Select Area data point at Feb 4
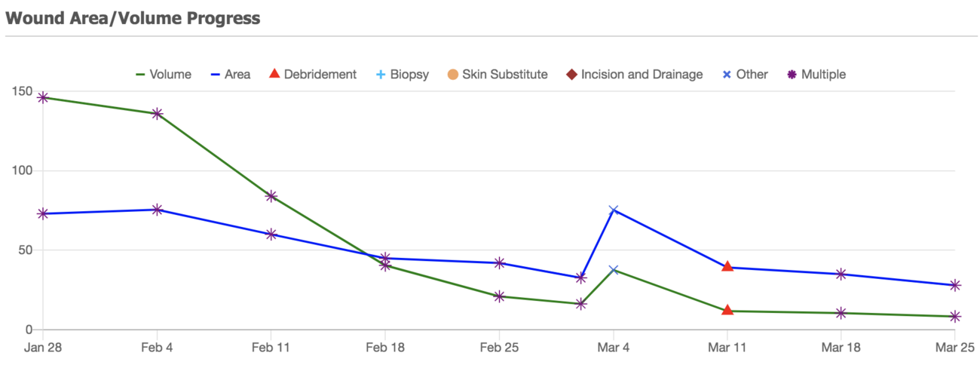This screenshot has width=980, height=368. click(x=157, y=210)
